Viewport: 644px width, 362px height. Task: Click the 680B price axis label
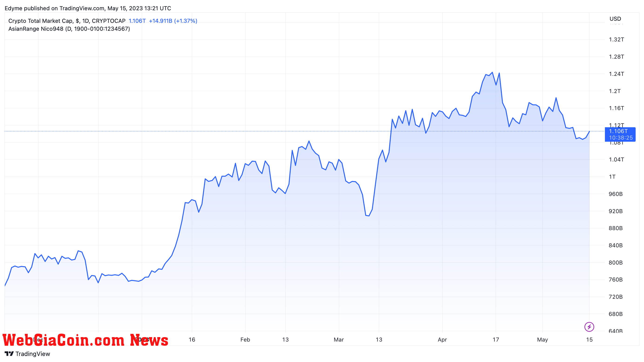(x=616, y=314)
